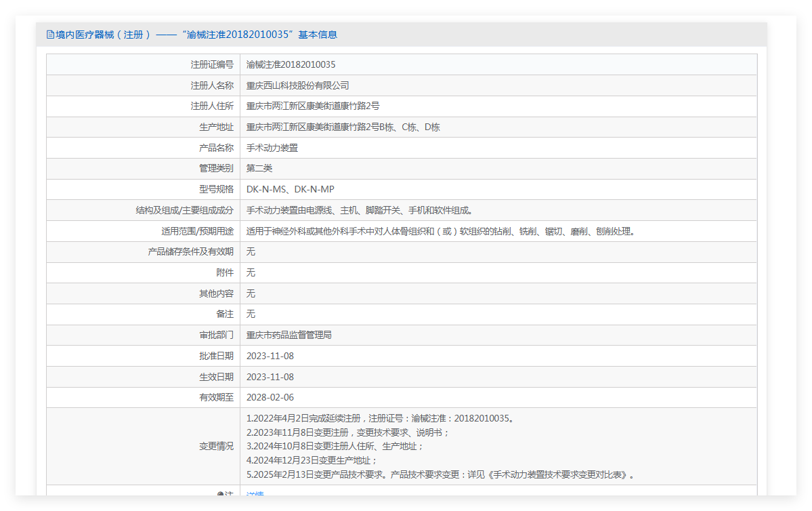Select the address value in the 注册人住所 row
812x511 pixels.
click(x=313, y=106)
